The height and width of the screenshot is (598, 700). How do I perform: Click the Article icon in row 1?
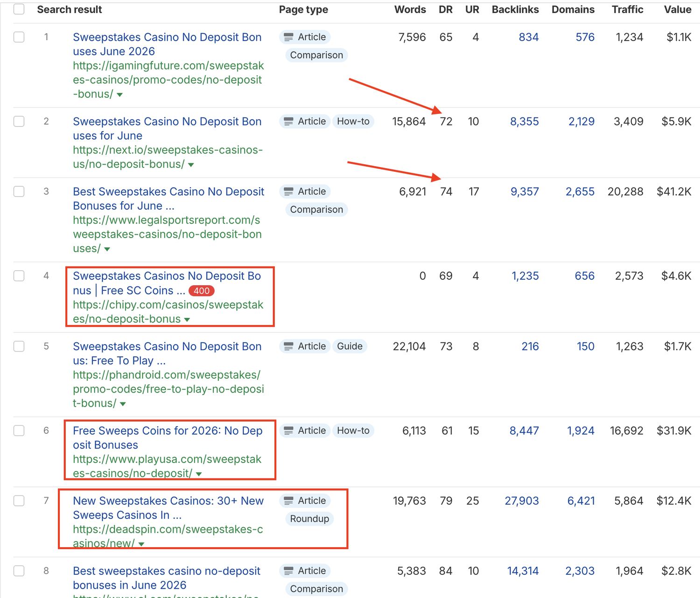pos(289,37)
